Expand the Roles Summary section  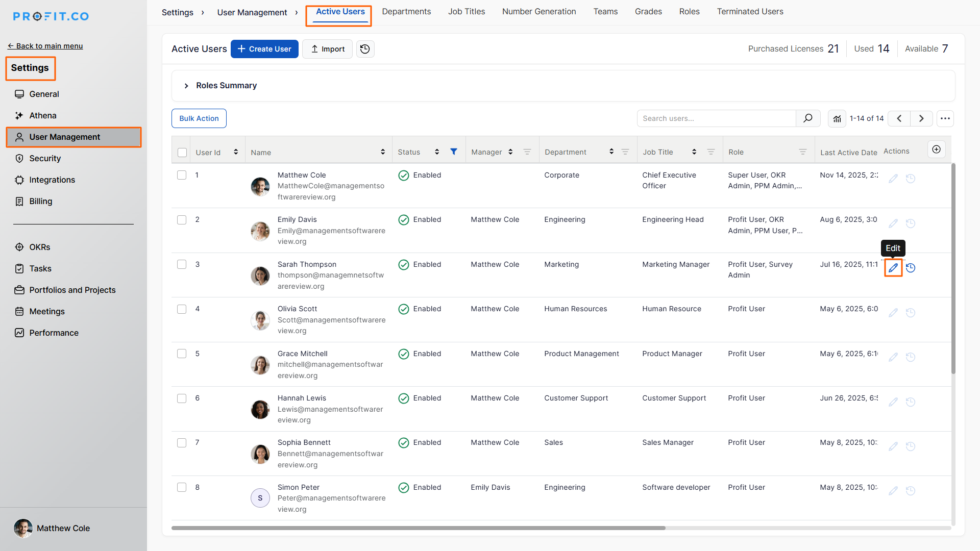tap(186, 86)
